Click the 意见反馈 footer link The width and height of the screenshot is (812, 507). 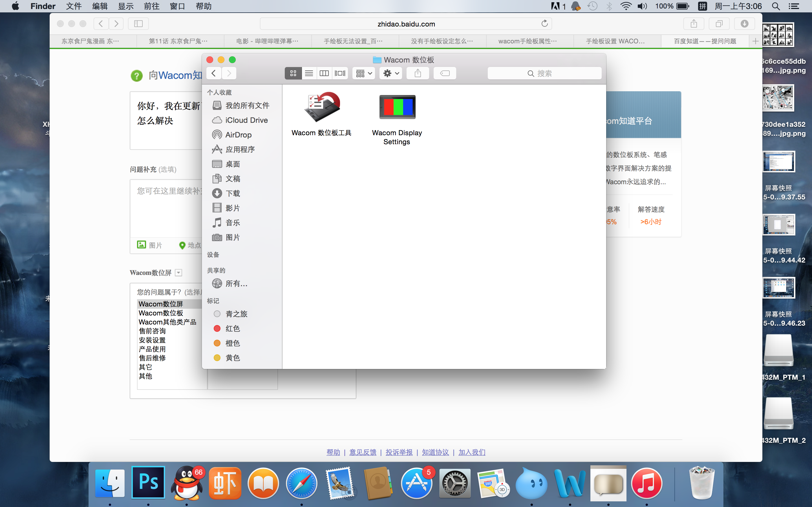click(363, 452)
